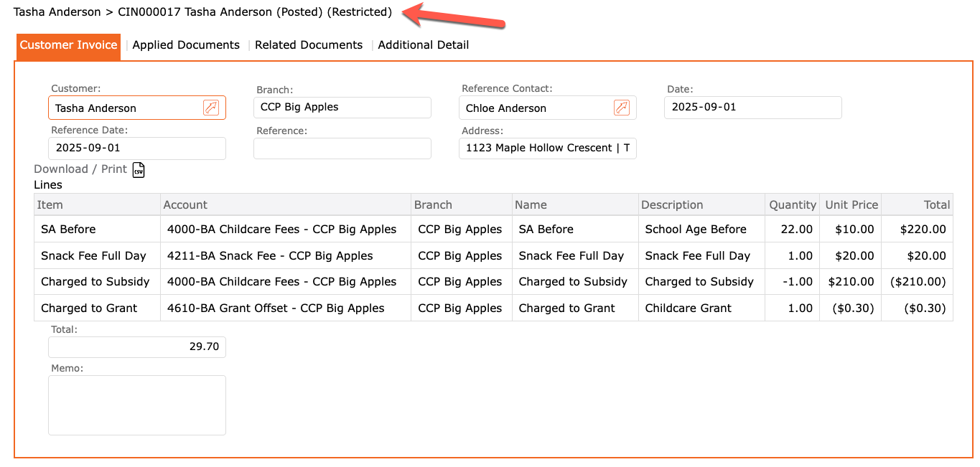This screenshot has width=980, height=467.
Task: Click the Quantity column header
Action: tap(793, 204)
